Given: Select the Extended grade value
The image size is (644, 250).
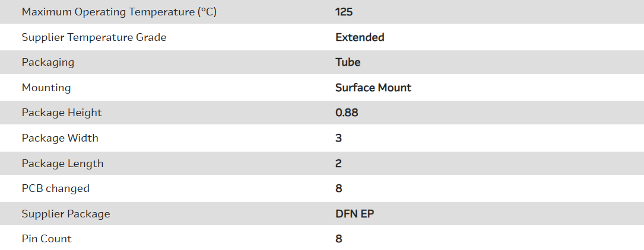Looking at the screenshot, I should pos(360,37).
